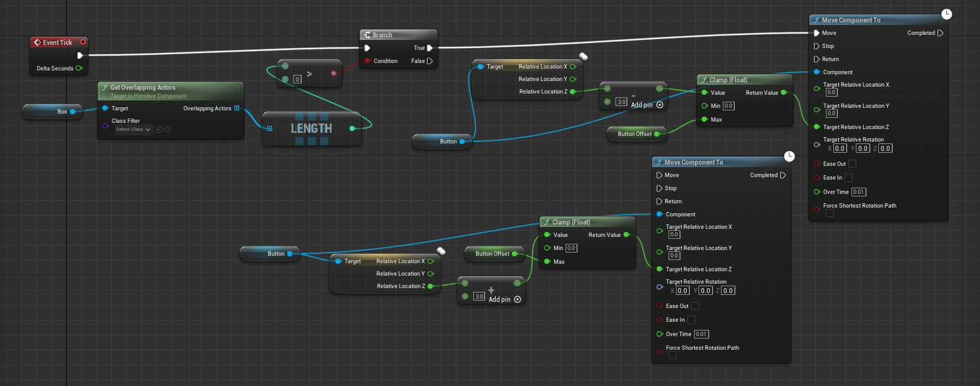The height and width of the screenshot is (386, 980).
Task: Click the Branch node's Condition pin
Action: [x=368, y=61]
